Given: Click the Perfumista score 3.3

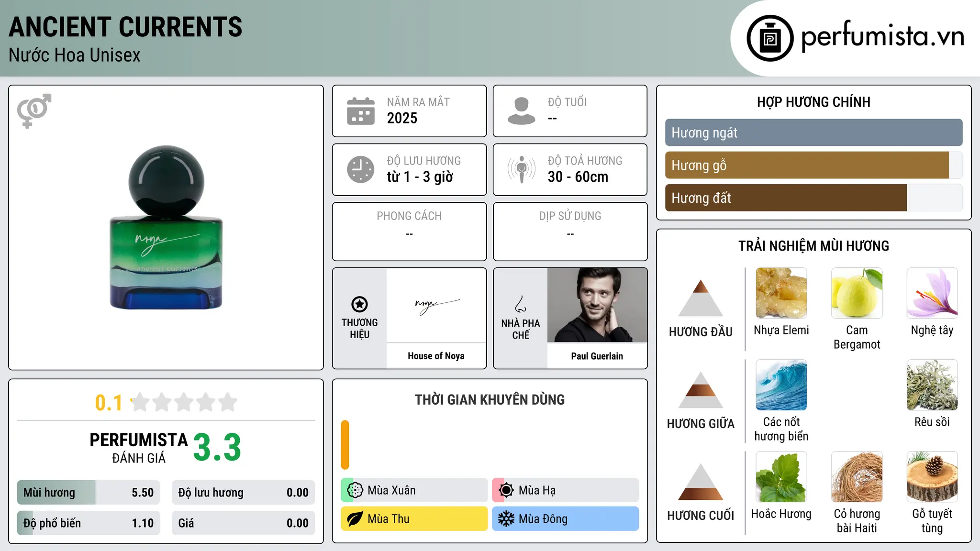Looking at the screenshot, I should click(x=217, y=447).
